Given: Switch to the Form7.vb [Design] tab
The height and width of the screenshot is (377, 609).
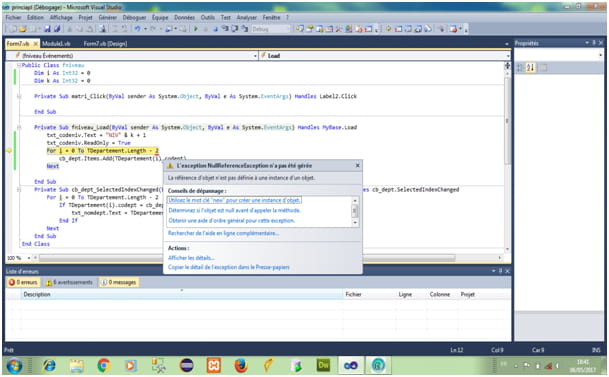Looking at the screenshot, I should pyautogui.click(x=105, y=43).
